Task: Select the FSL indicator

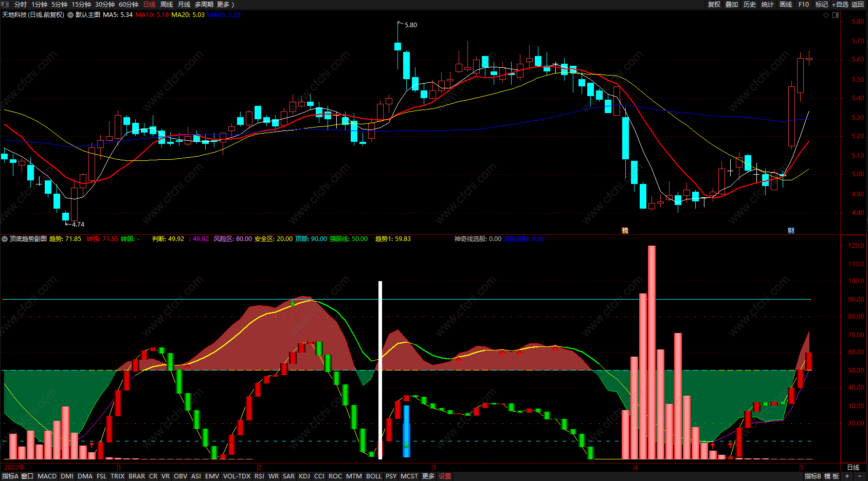Action: 102,476
